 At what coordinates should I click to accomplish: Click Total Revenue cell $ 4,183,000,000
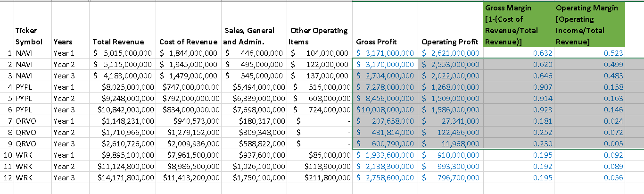click(x=123, y=76)
